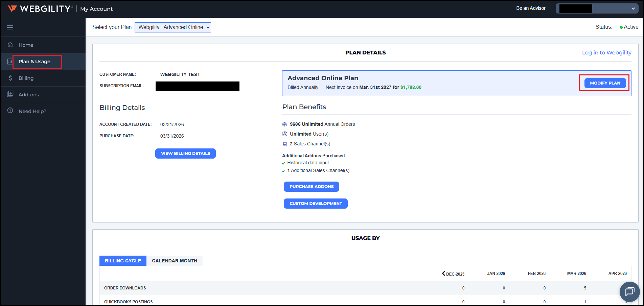Open the chat widget bubble
Screen dimensions: 644x306
pos(629,291)
